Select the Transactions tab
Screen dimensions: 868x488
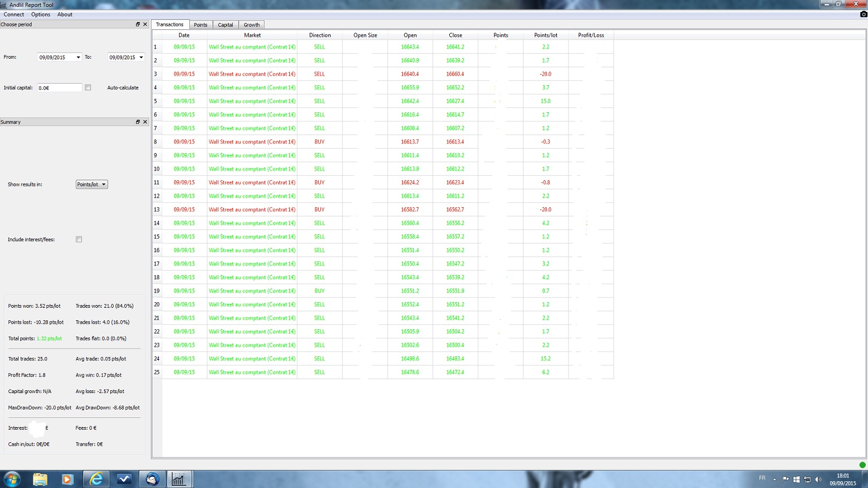(x=170, y=25)
